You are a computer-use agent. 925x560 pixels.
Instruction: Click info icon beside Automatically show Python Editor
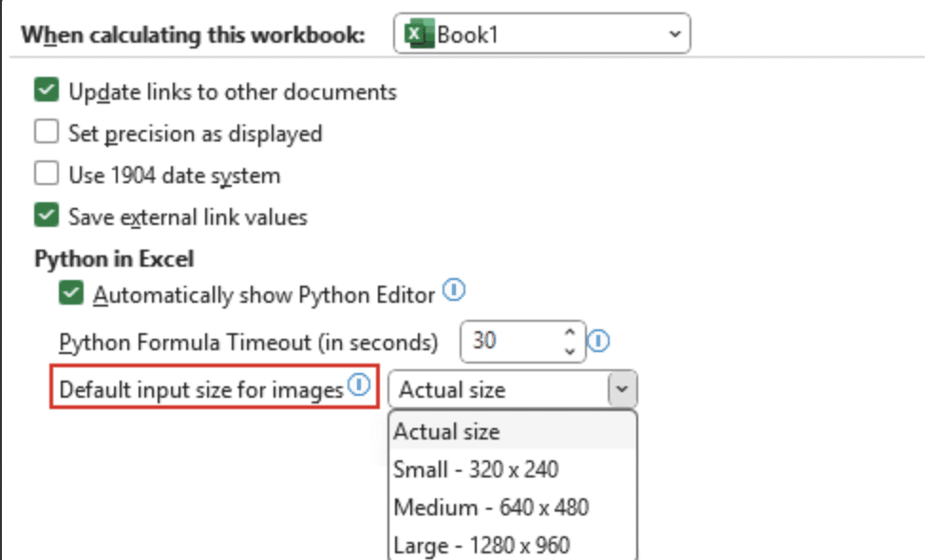455,291
